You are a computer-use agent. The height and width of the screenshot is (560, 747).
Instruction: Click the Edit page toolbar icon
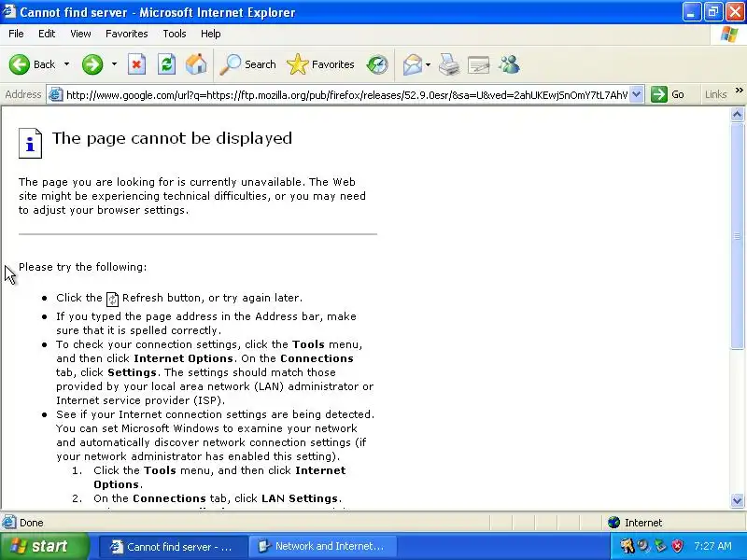click(x=478, y=64)
